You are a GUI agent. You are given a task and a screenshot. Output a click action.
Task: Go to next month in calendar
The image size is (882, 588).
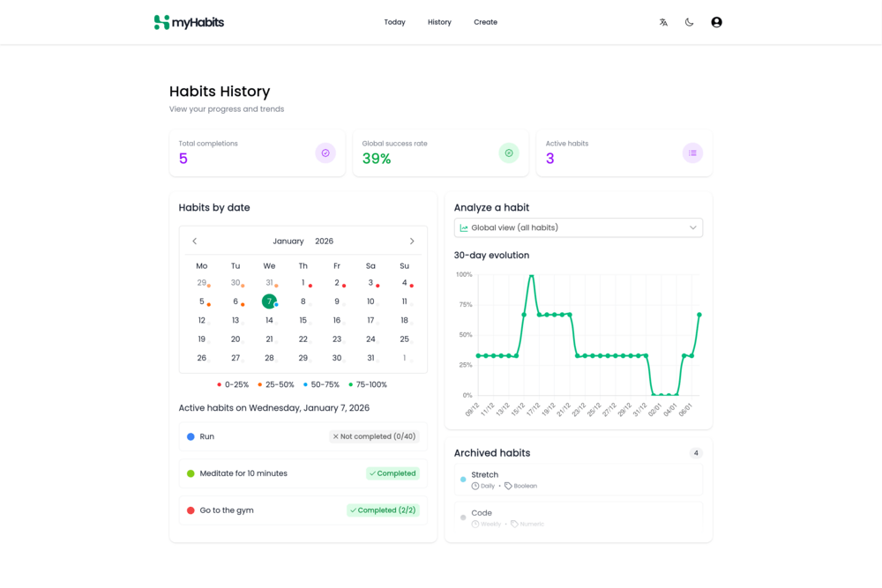click(412, 241)
